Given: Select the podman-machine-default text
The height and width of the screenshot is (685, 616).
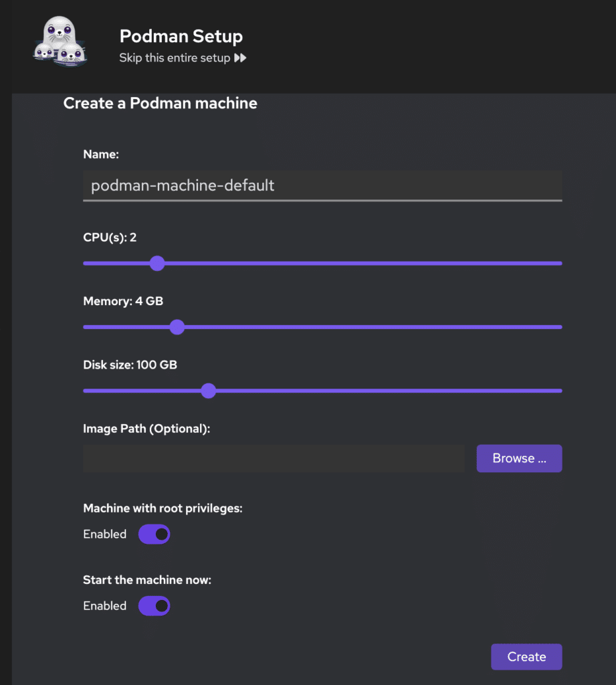Looking at the screenshot, I should 181,185.
